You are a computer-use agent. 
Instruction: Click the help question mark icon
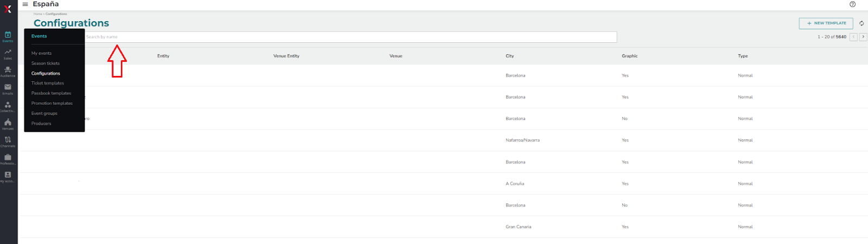pyautogui.click(x=852, y=4)
